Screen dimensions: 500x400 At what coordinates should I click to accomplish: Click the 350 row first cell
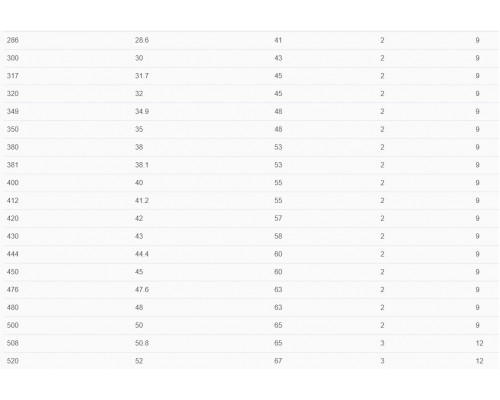pyautogui.click(x=13, y=129)
